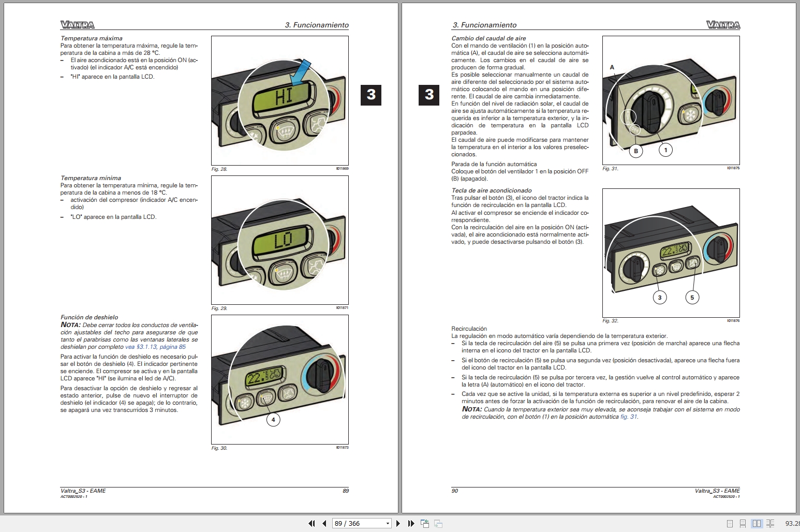This screenshot has width=800, height=532.
Task: Enable continuous scrolling page layout
Action: 743,523
